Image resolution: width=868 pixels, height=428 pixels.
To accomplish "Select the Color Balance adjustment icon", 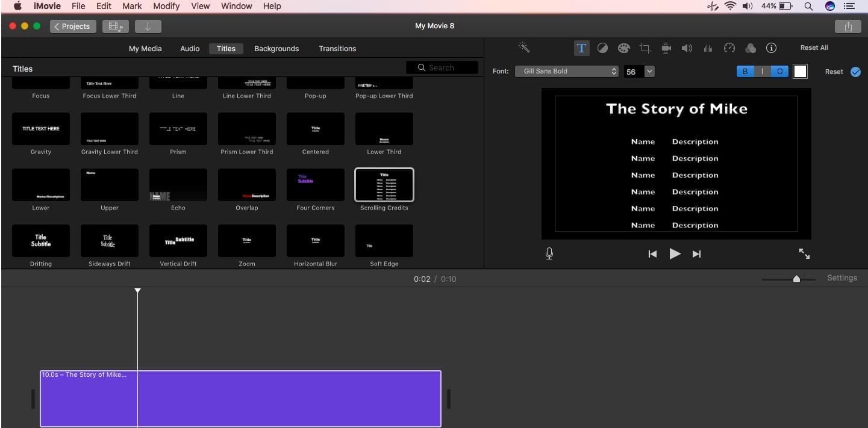I will coord(602,48).
